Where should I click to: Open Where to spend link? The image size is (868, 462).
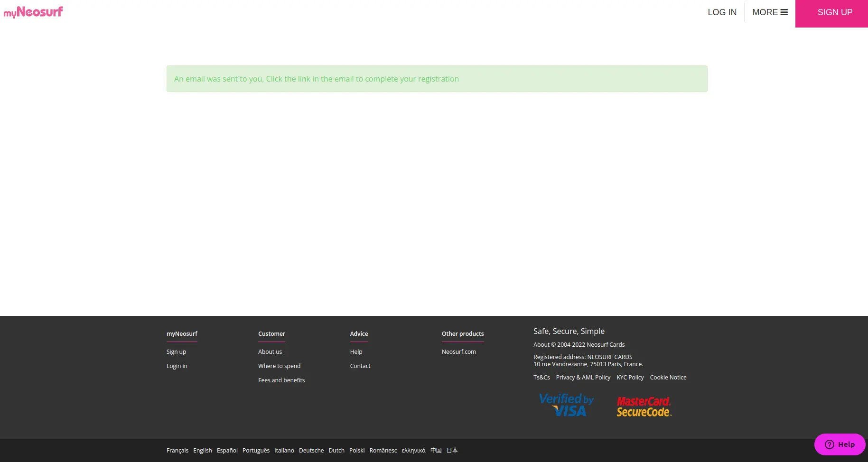click(279, 366)
